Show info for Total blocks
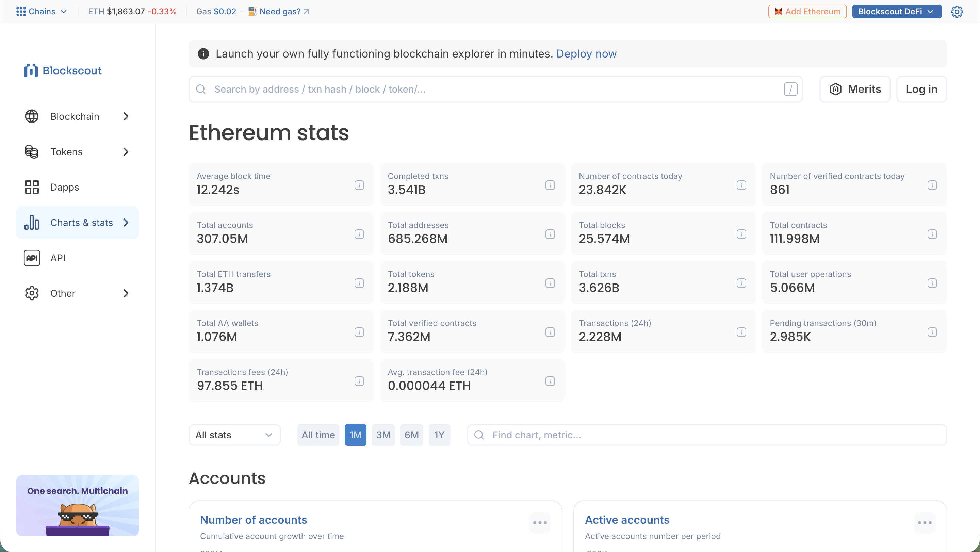 pos(741,234)
